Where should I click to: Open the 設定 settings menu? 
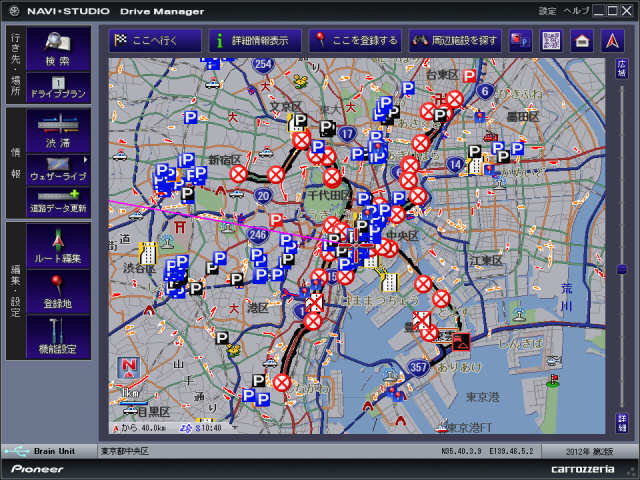click(547, 11)
